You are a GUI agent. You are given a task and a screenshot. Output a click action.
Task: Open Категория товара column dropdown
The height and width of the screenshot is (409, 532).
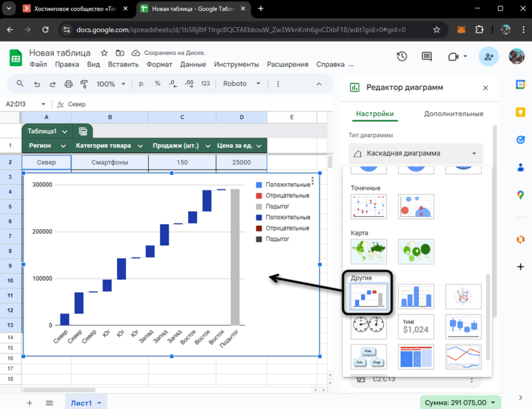[x=140, y=146]
